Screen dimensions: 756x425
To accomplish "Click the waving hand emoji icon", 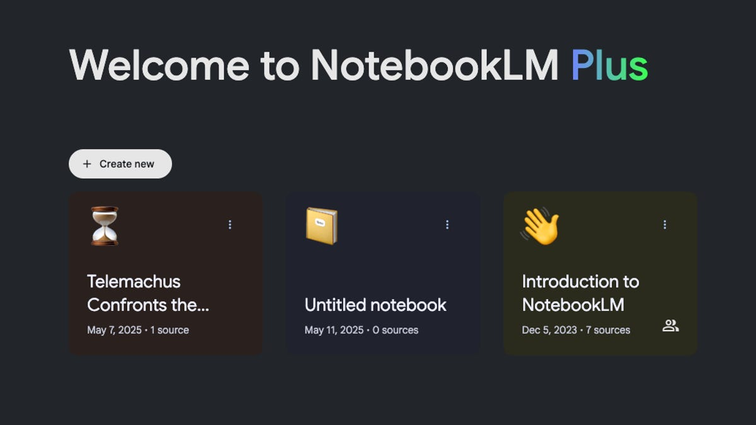I will tap(540, 226).
